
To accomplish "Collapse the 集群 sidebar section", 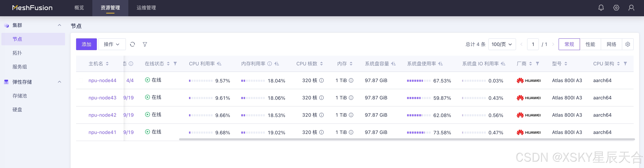I will click(59, 25).
